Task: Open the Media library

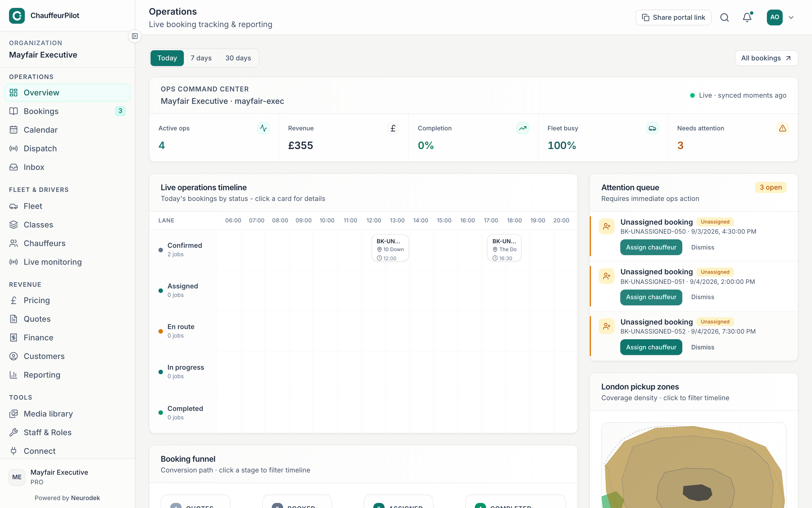Action: [67, 414]
